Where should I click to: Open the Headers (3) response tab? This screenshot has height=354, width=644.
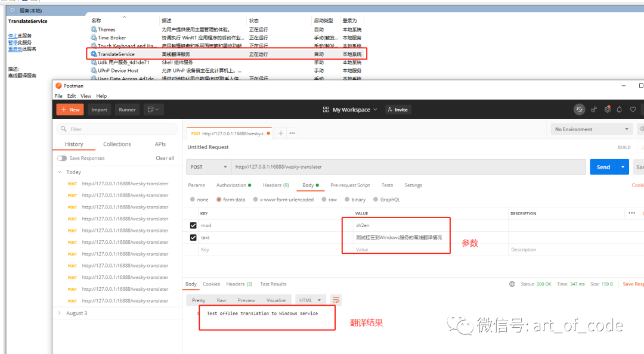[x=239, y=284]
